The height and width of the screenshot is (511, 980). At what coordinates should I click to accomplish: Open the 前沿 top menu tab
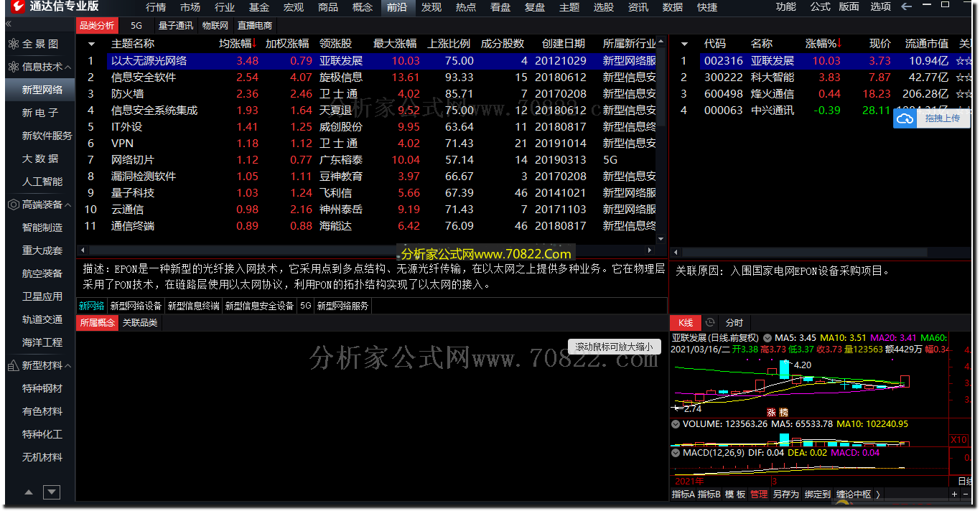(397, 7)
